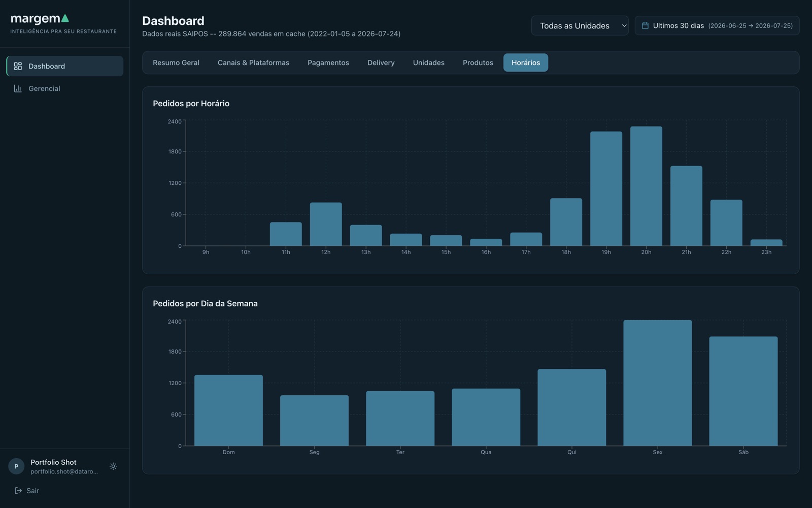812x508 pixels.
Task: Toggle theme with the sun icon
Action: (x=113, y=466)
